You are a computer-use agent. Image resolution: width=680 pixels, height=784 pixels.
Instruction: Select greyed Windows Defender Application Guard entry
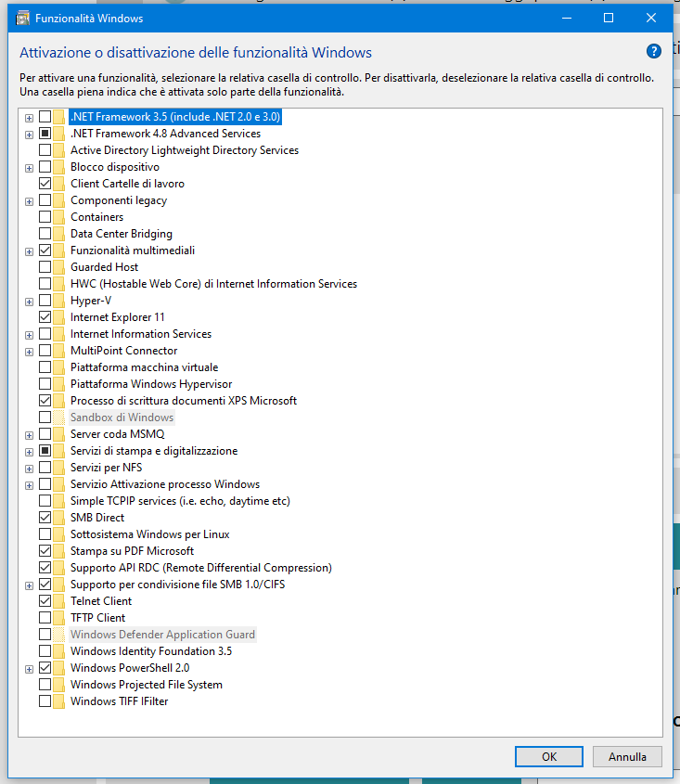162,635
